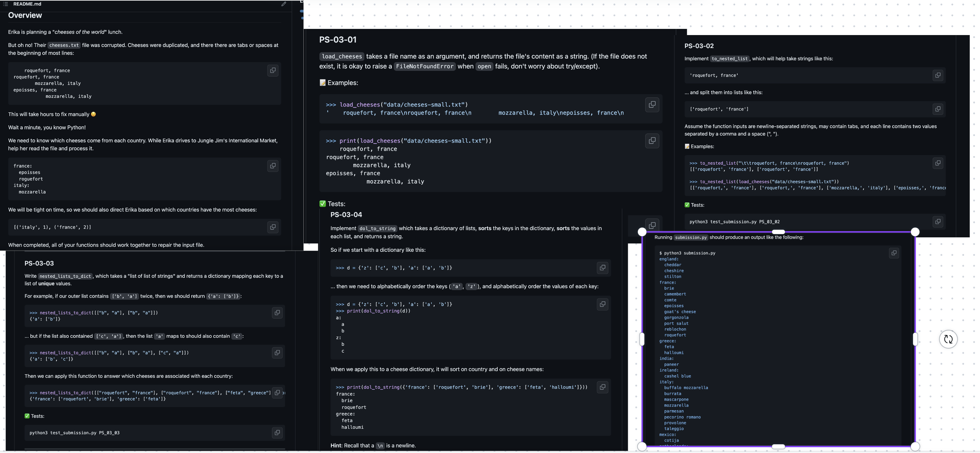Click the top-right corner resize handle of selection
Viewport: 980px width, 453px height.
coord(915,232)
